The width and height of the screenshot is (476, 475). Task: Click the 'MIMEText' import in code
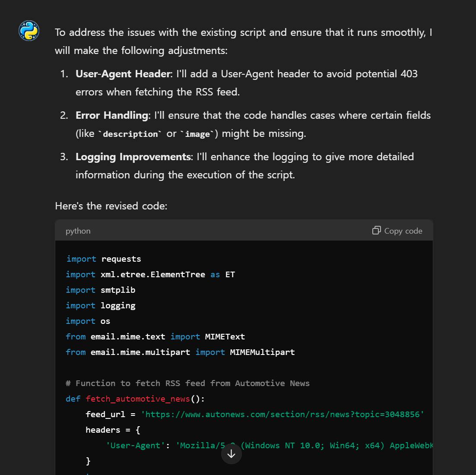[x=225, y=336]
